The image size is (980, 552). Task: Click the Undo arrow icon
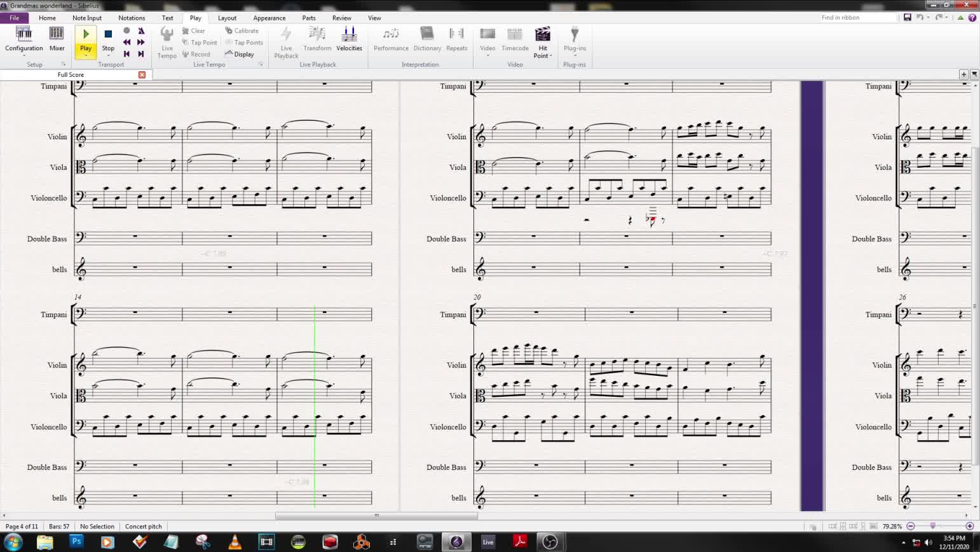pos(919,18)
